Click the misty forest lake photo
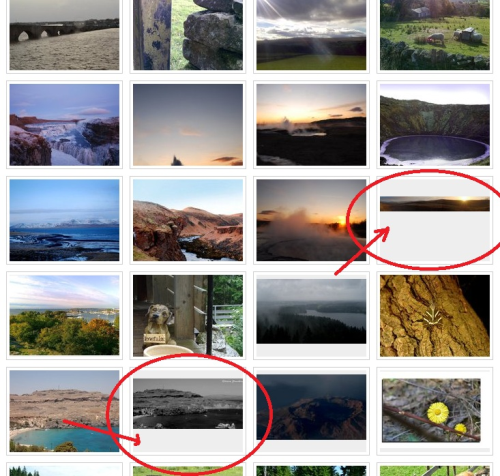Viewport: 500px width, 476px height. coord(311,311)
